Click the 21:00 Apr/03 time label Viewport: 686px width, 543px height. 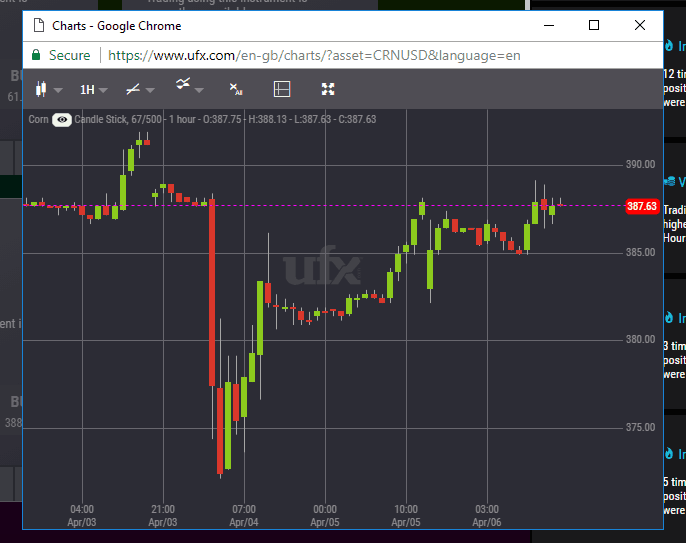[x=163, y=516]
